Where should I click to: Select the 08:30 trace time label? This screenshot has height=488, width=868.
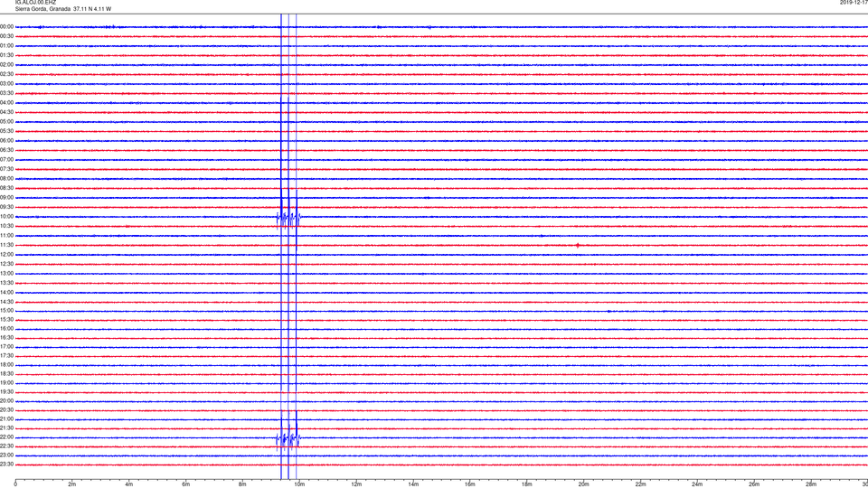click(6, 188)
